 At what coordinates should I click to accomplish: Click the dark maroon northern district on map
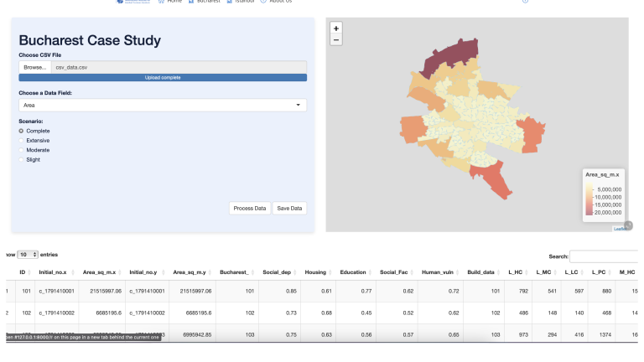pyautogui.click(x=452, y=55)
